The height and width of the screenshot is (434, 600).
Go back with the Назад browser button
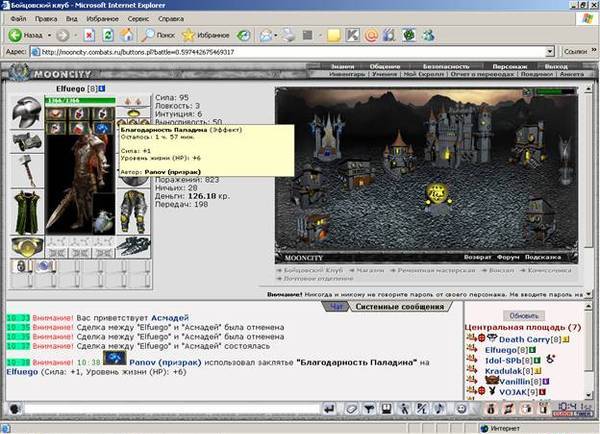(x=25, y=35)
